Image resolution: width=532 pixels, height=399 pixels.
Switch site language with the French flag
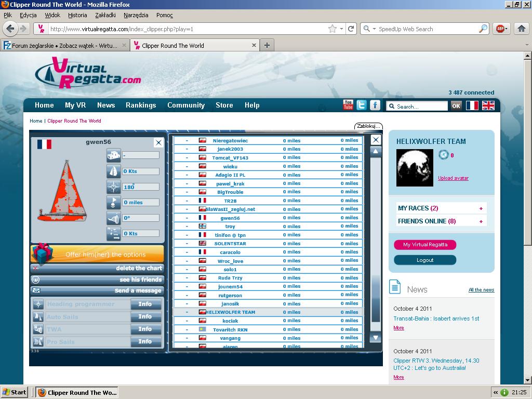pyautogui.click(x=472, y=105)
